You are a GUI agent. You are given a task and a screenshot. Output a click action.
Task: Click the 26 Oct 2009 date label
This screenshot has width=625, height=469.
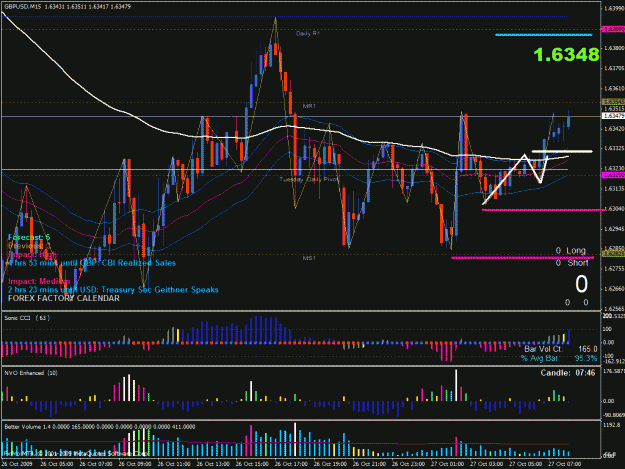pos(17,464)
